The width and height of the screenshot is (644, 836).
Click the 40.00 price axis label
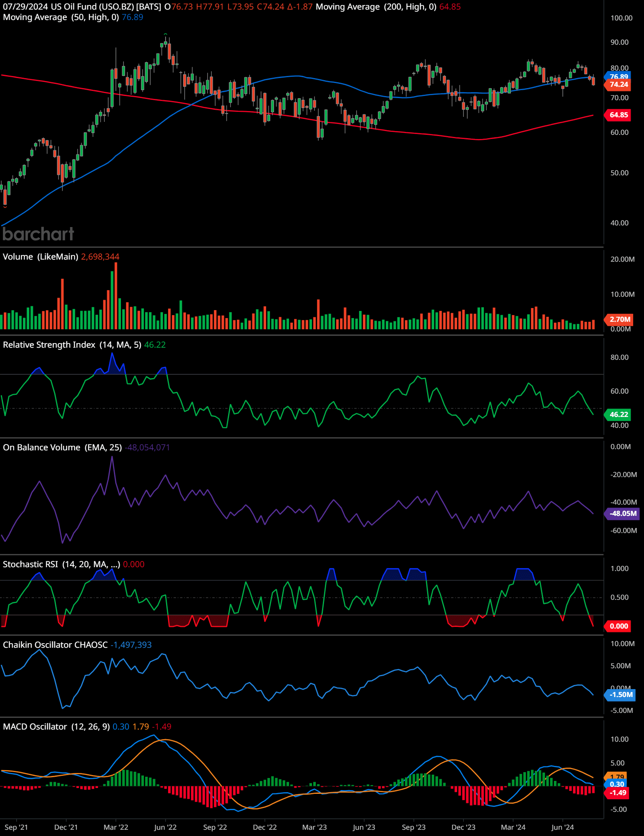tap(619, 223)
